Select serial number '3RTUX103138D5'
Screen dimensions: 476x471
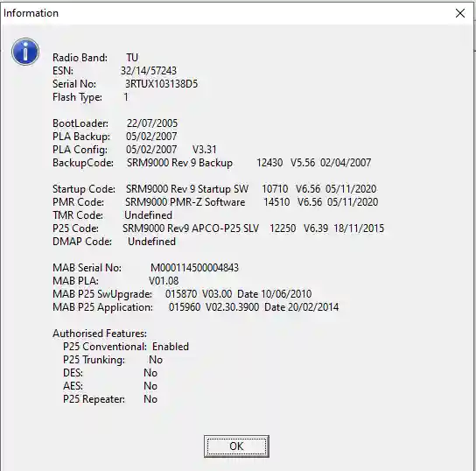[x=161, y=84]
